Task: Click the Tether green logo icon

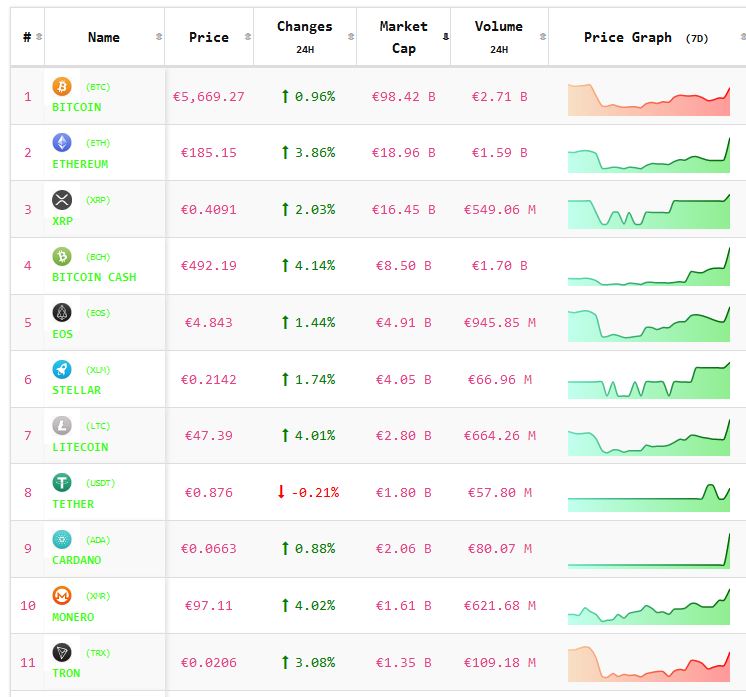Action: [62, 483]
